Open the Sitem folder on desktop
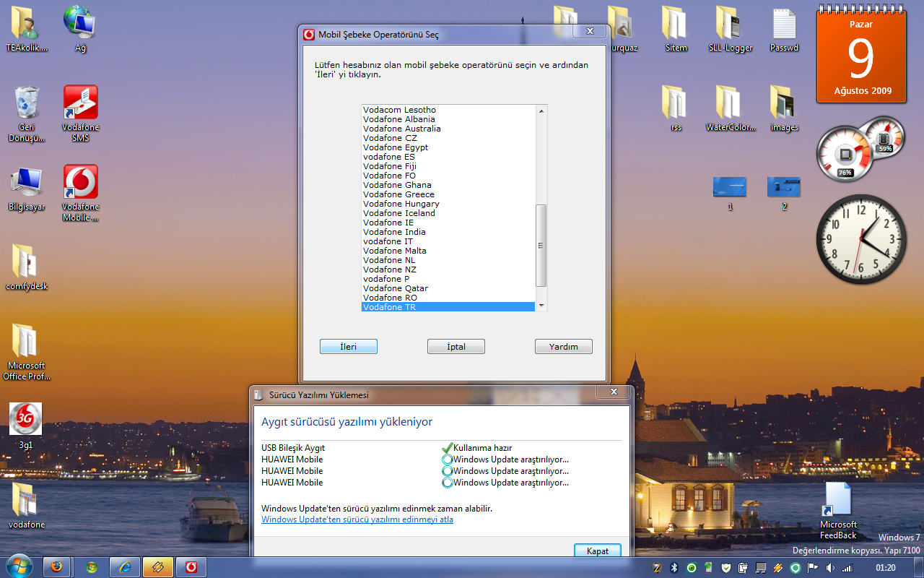The width and height of the screenshot is (924, 578). pyautogui.click(x=676, y=29)
